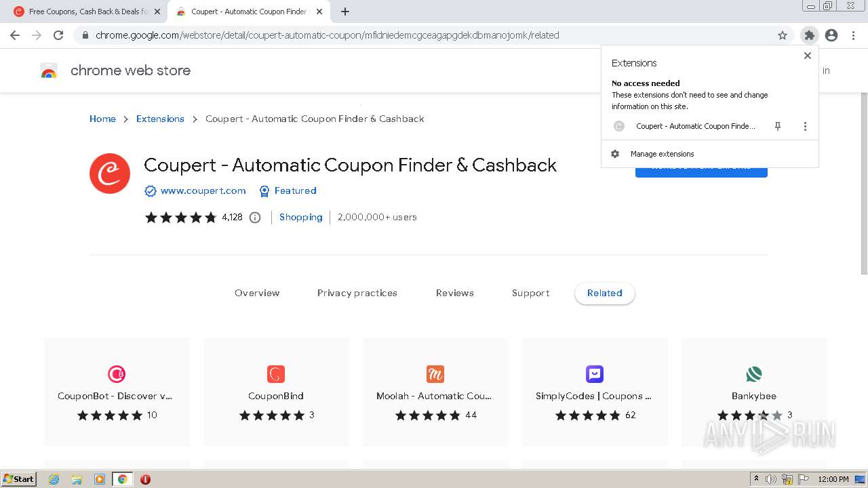Click the volume speaker tray icon
Viewport: 868px width, 488px height.
(x=772, y=479)
